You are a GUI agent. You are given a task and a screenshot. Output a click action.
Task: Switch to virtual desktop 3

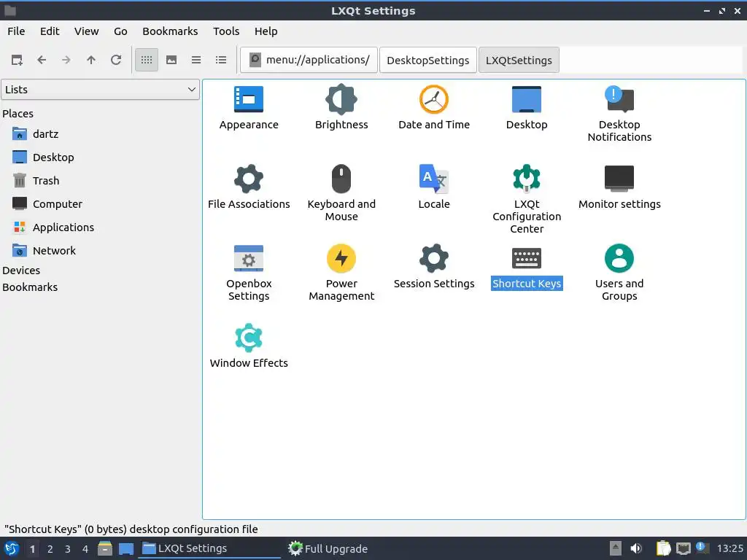(x=68, y=549)
